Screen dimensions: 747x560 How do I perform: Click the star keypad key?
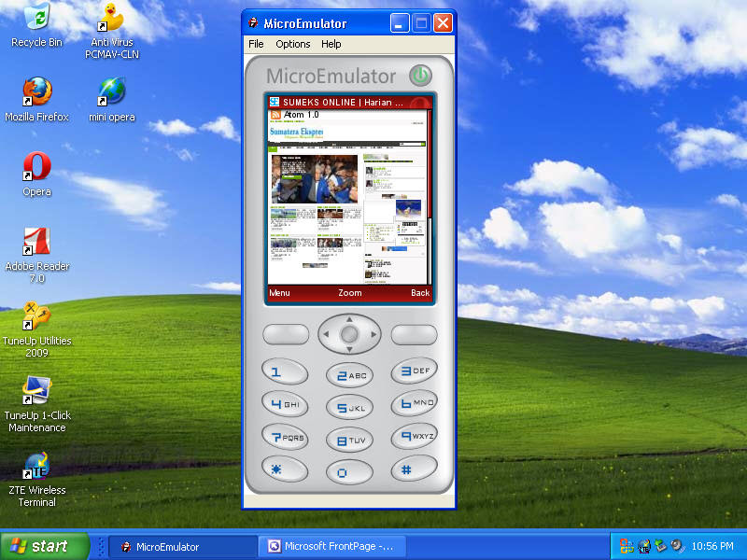285,469
